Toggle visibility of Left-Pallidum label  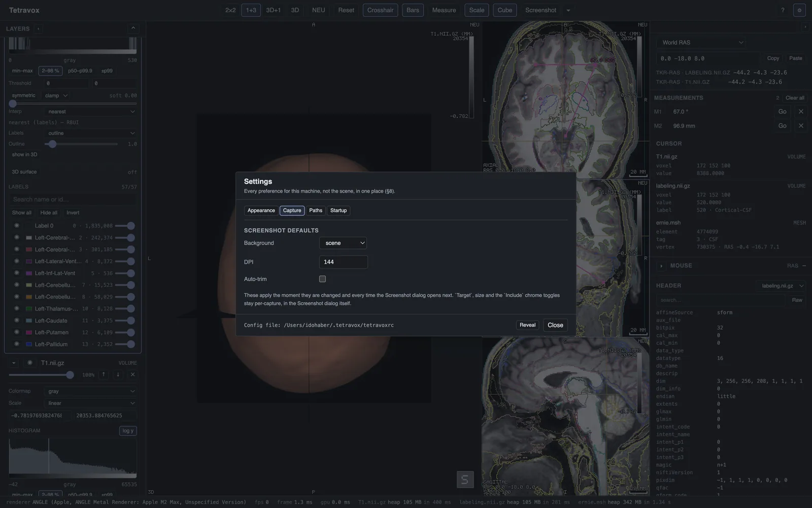click(x=17, y=344)
